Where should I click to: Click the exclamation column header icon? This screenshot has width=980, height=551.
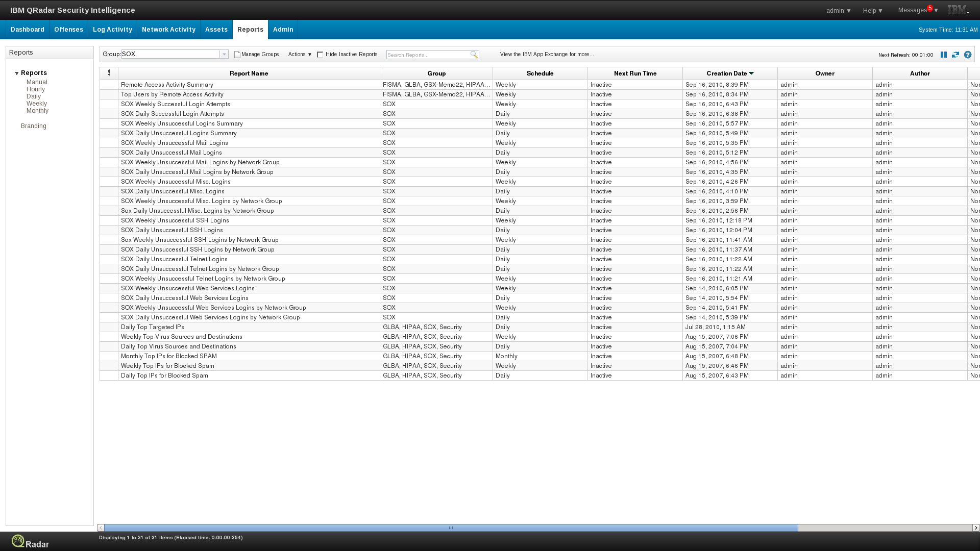tap(109, 72)
